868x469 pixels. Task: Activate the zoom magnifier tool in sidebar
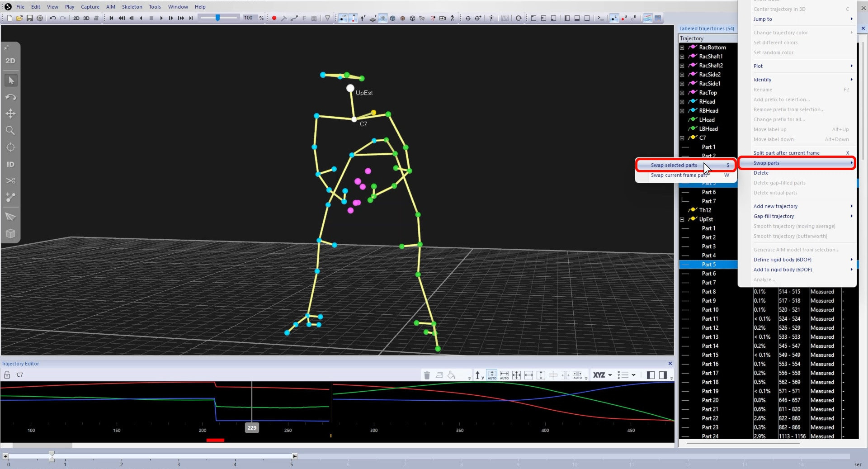pyautogui.click(x=10, y=131)
